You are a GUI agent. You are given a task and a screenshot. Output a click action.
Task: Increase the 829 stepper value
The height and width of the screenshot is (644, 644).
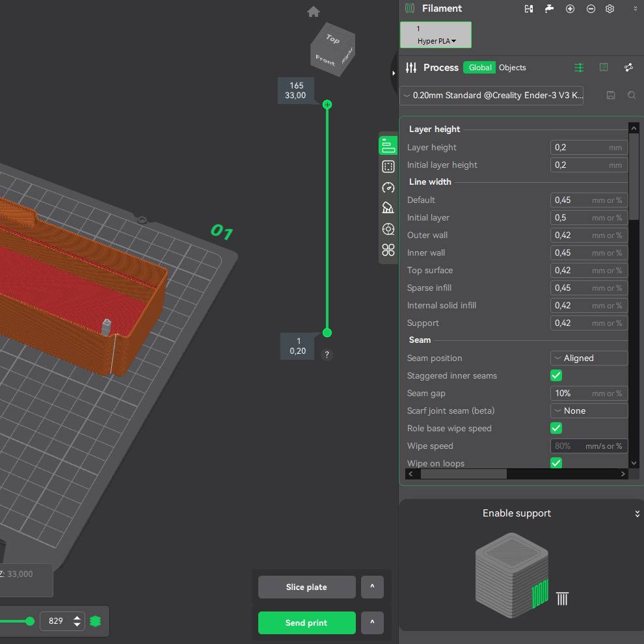77,617
